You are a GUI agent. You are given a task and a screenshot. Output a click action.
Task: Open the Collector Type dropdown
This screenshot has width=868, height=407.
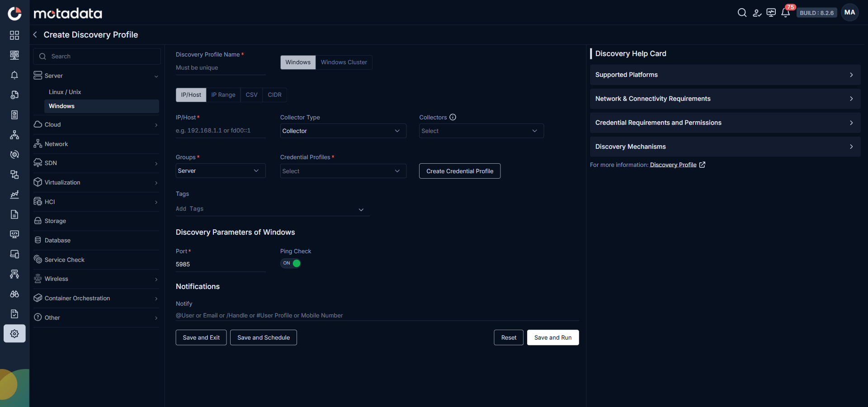tap(343, 131)
